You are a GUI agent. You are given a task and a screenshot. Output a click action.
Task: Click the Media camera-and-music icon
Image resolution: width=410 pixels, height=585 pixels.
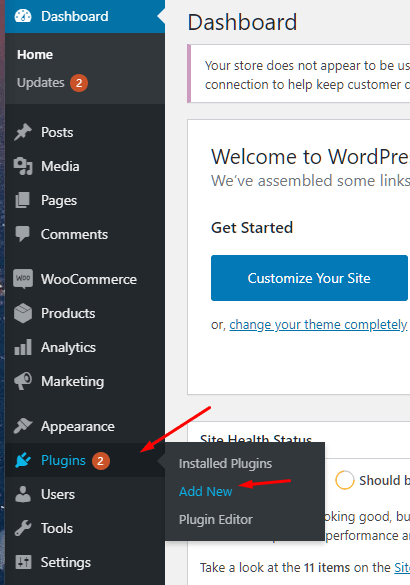point(23,166)
